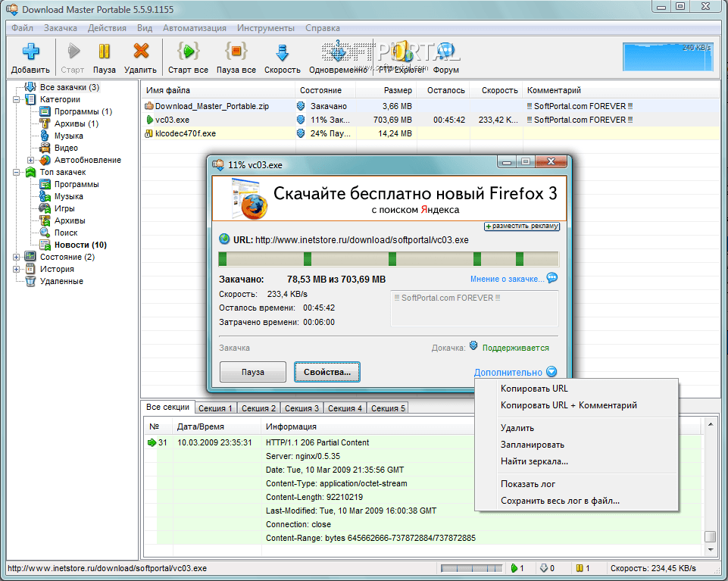Switch to the Все секции tab
Viewport: 728px width, 581px height.
167,407
